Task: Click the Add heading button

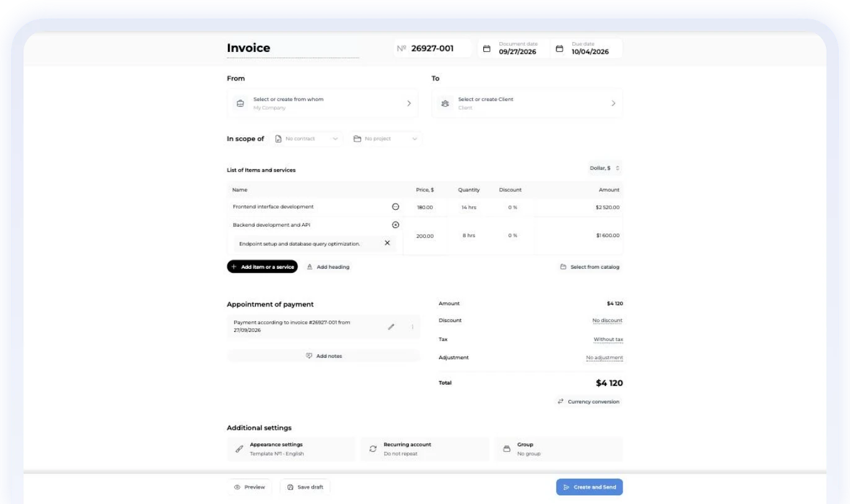Action: coord(328,267)
